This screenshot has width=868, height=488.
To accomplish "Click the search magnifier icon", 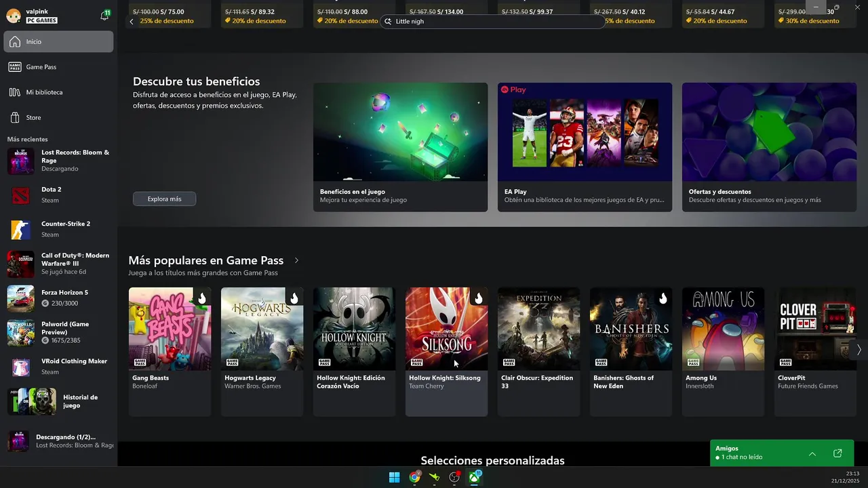I will tap(388, 21).
